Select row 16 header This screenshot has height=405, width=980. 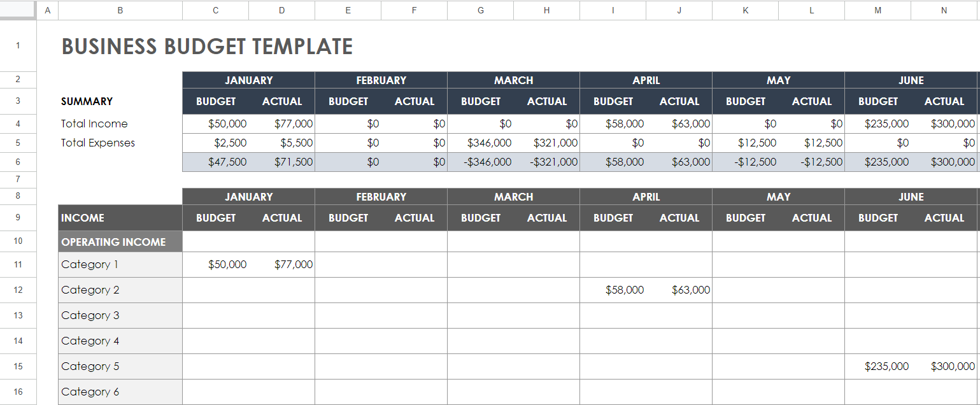pyautogui.click(x=18, y=392)
